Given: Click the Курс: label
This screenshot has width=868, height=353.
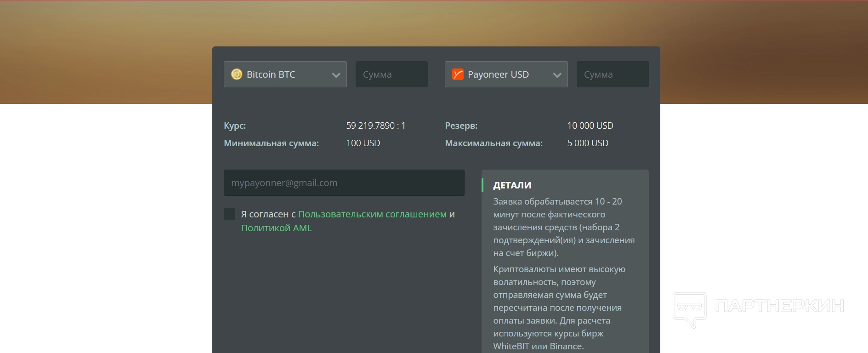Looking at the screenshot, I should click(235, 126).
